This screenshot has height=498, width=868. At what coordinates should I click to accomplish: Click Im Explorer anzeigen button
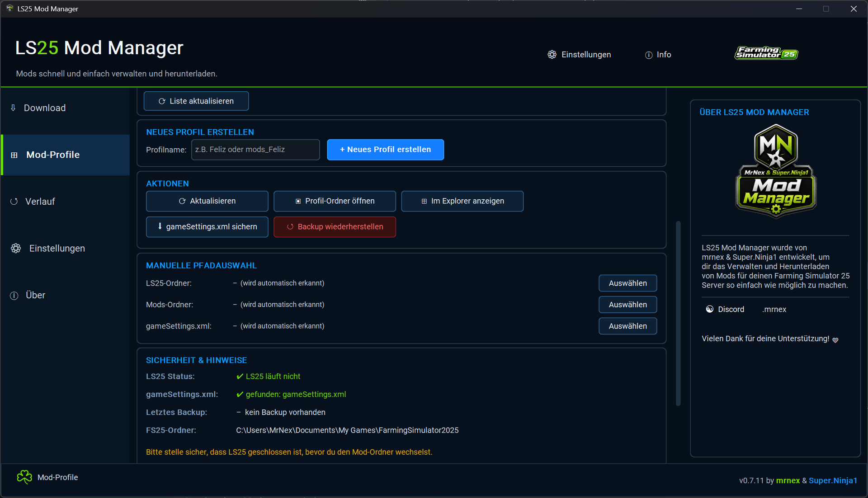click(462, 201)
